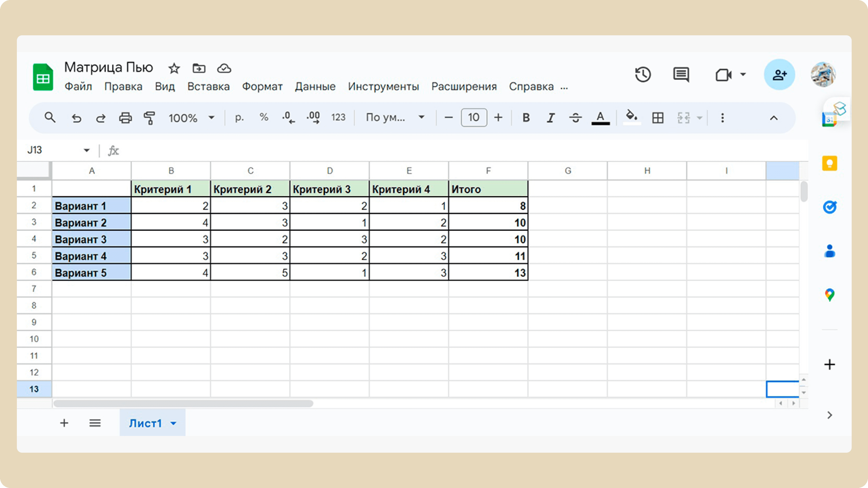Open Google Keep from side panel
868x488 pixels.
(830, 163)
